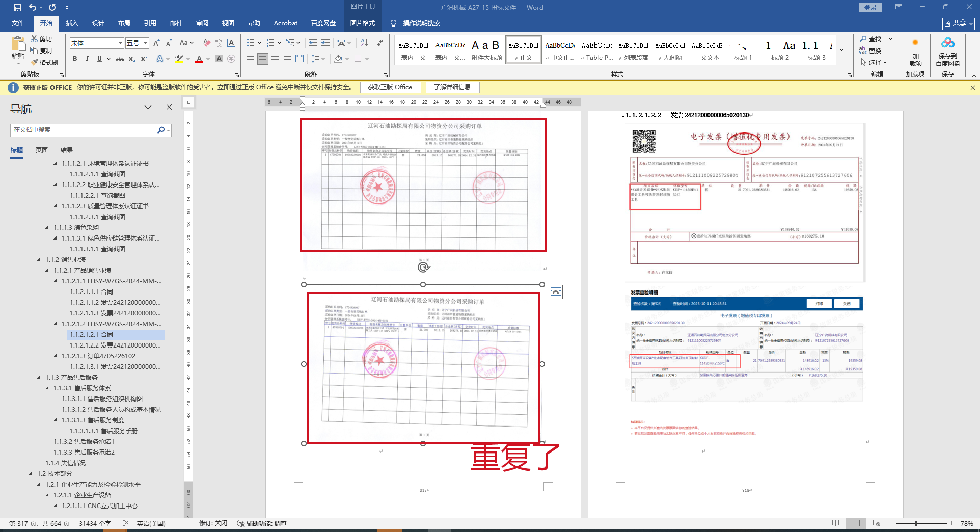Switch to read mode view in status bar

[x=836, y=523]
